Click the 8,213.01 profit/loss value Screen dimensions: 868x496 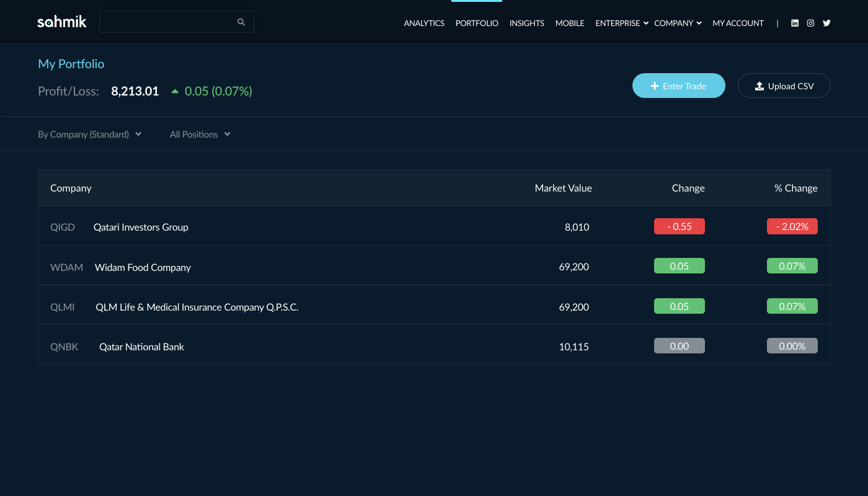coord(135,91)
